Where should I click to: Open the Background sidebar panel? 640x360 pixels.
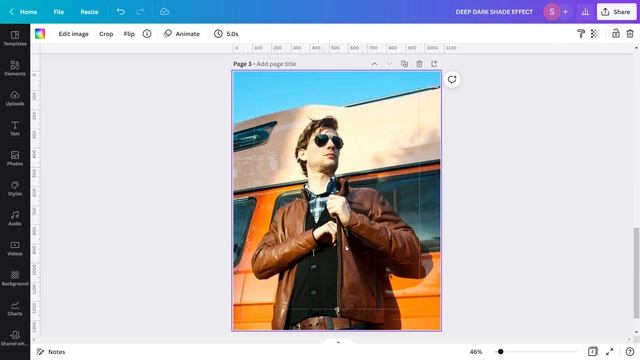[15, 278]
